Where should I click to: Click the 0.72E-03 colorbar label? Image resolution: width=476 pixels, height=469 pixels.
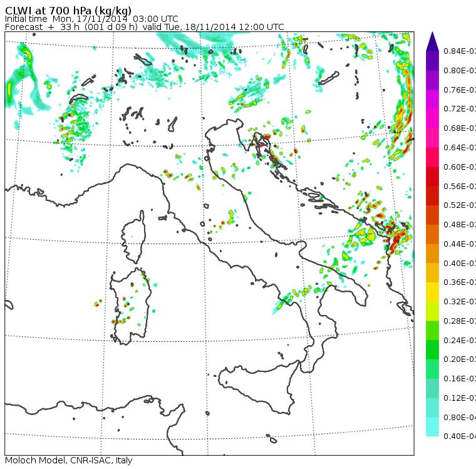point(460,109)
